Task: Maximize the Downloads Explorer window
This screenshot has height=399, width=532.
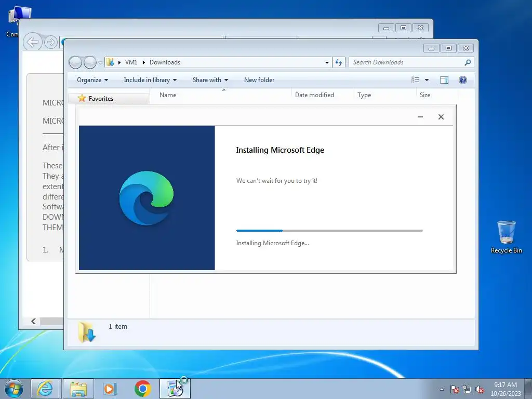Action: point(448,48)
